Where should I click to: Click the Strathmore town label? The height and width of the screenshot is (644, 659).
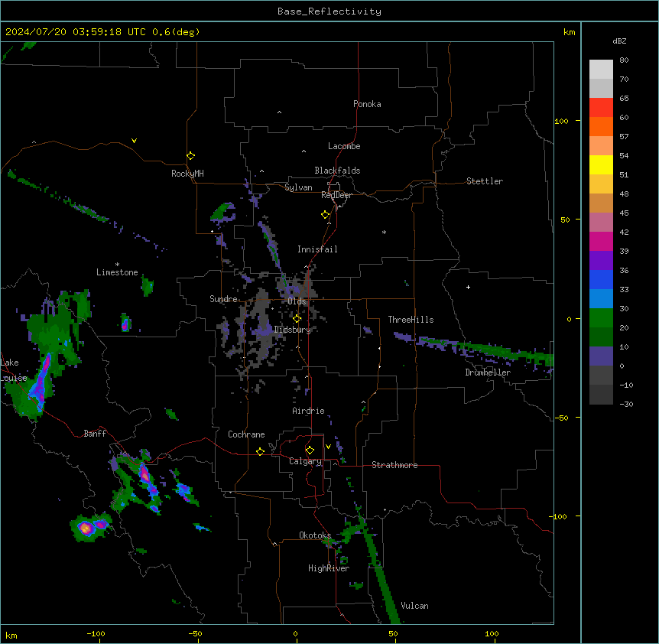(394, 465)
